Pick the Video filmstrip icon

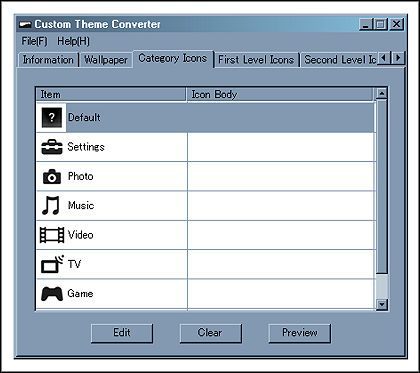point(52,235)
